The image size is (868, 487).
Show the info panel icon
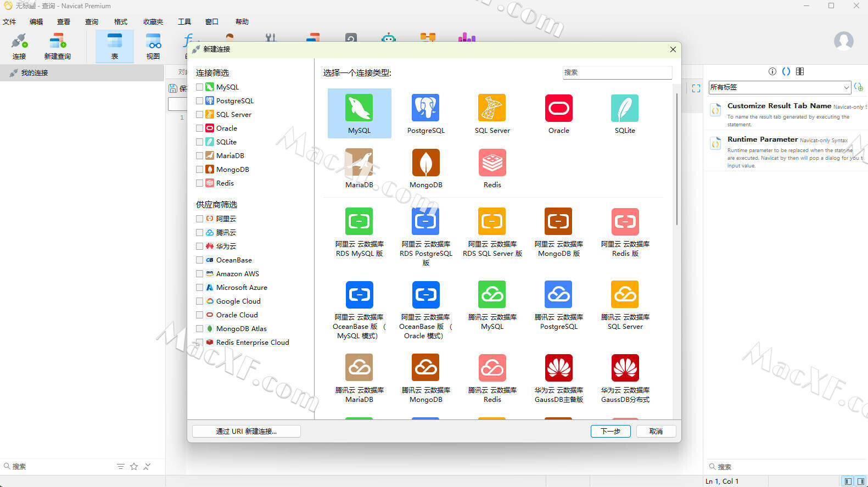point(772,71)
